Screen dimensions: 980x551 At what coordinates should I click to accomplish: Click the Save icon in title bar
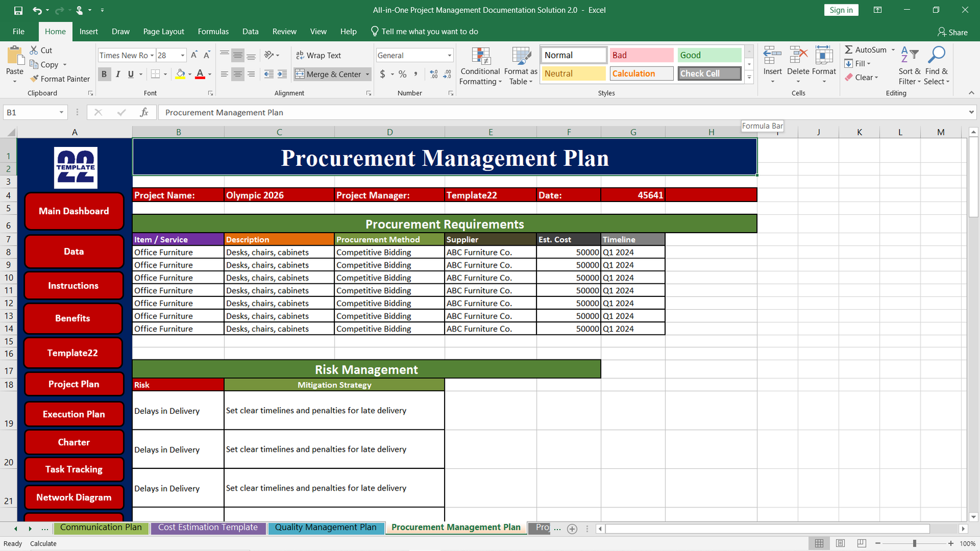(18, 10)
